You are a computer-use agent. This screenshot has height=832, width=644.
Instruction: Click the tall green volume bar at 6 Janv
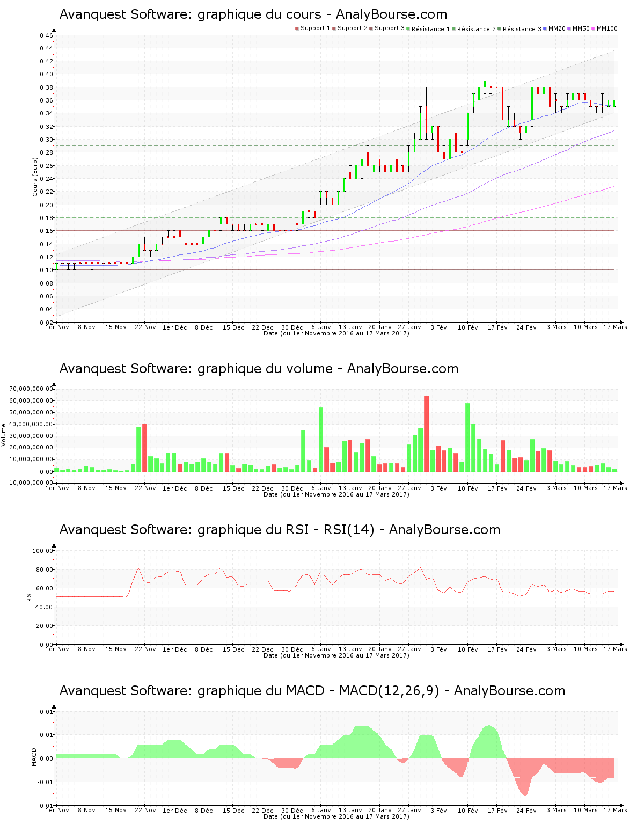[x=321, y=440]
